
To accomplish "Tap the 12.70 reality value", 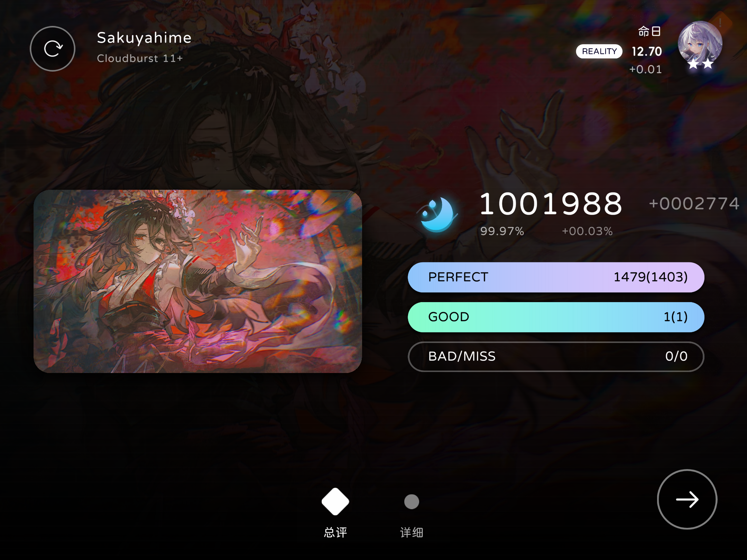I will 646,52.
